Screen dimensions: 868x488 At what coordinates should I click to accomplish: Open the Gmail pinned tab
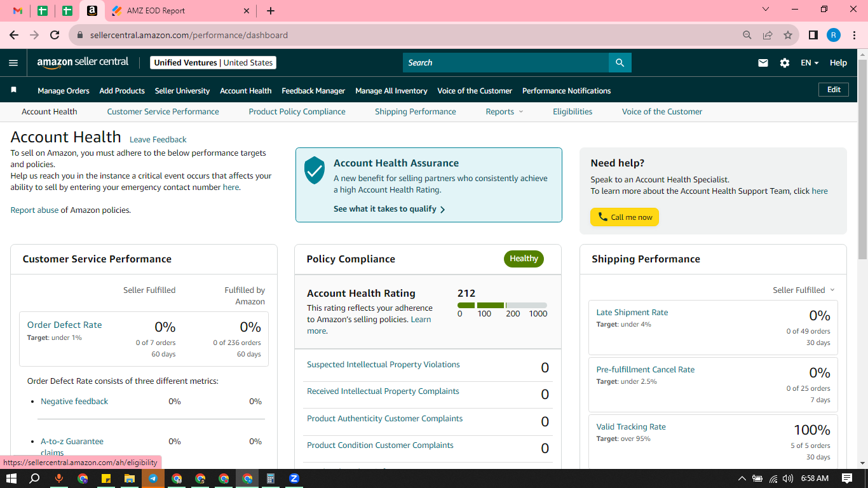(18, 11)
